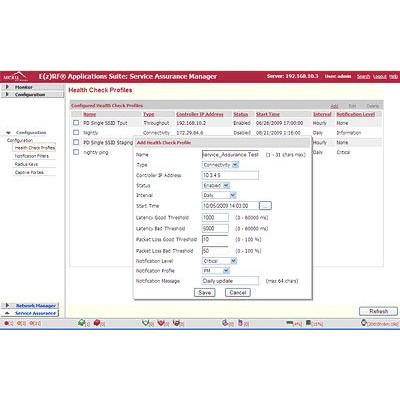This screenshot has width=400, height=400.
Task: Save the new health check profile
Action: pos(205,292)
